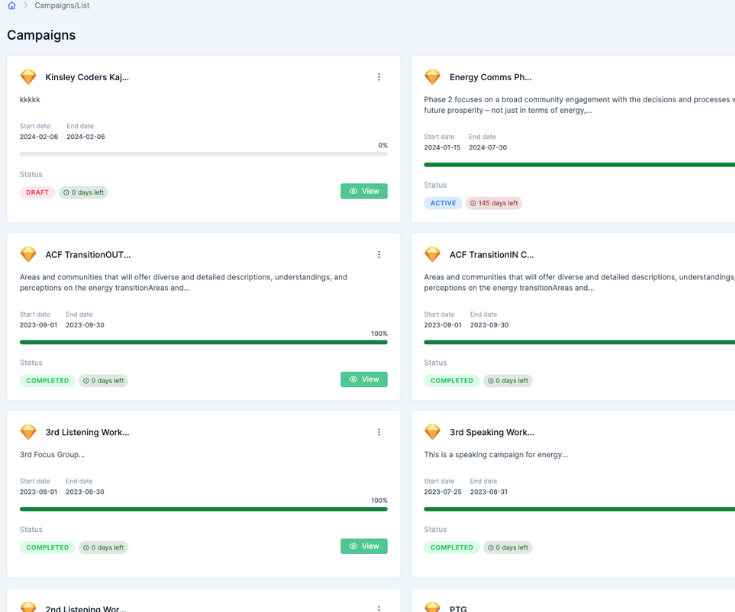
Task: Click the Campaigns/List breadcrumb item
Action: [x=62, y=6]
